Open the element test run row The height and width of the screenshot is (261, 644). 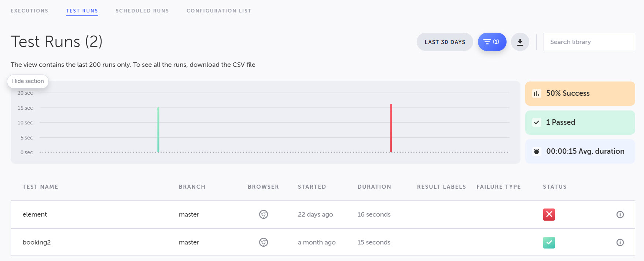coord(35,214)
